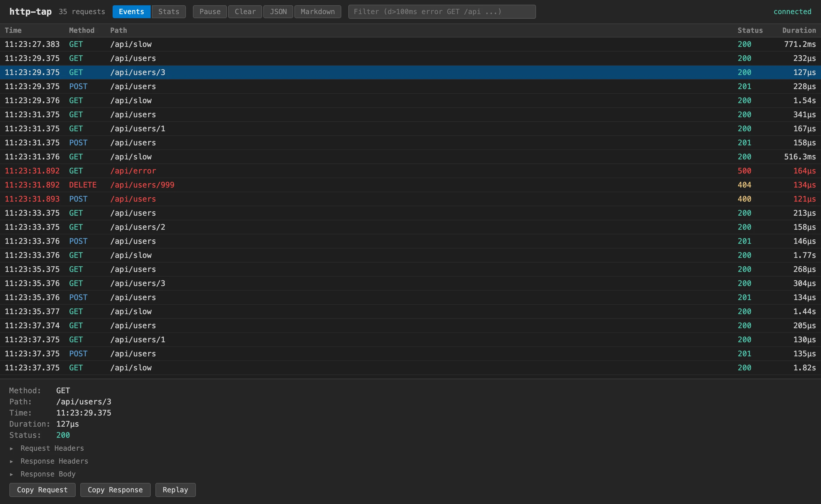The width and height of the screenshot is (821, 504).
Task: Click the connected status indicator
Action: (792, 12)
